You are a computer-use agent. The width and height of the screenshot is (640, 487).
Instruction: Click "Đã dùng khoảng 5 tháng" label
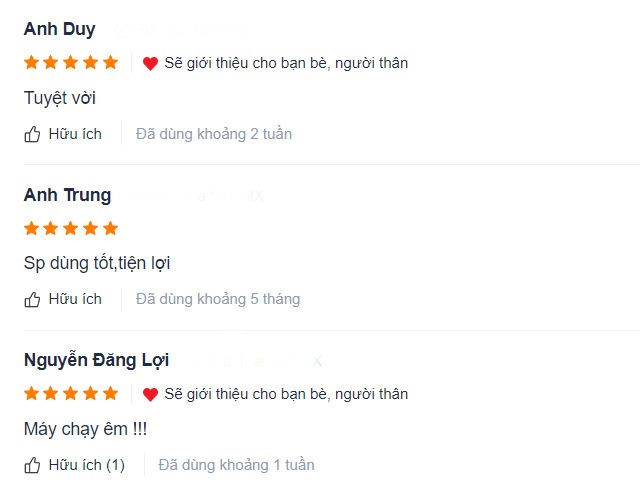[x=218, y=299]
